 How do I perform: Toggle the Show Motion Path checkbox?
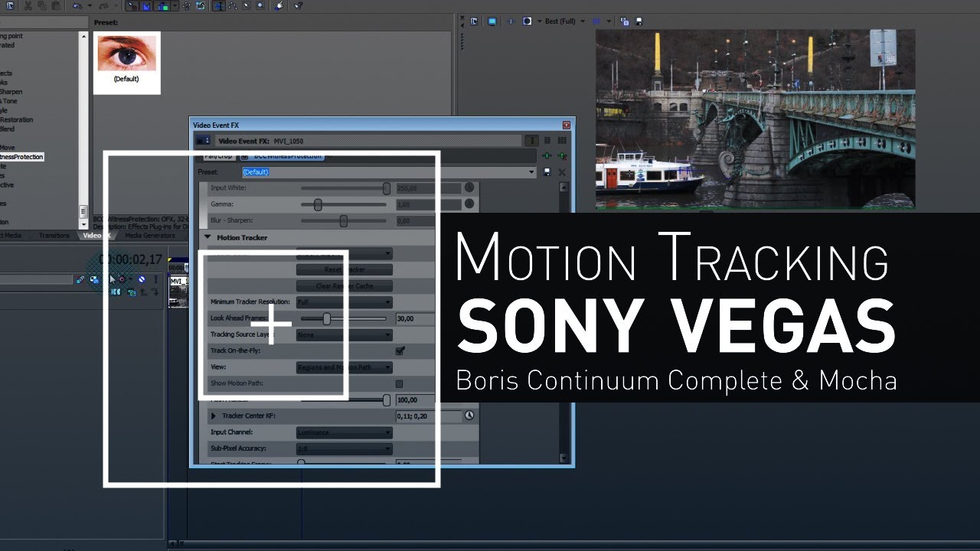click(x=399, y=383)
